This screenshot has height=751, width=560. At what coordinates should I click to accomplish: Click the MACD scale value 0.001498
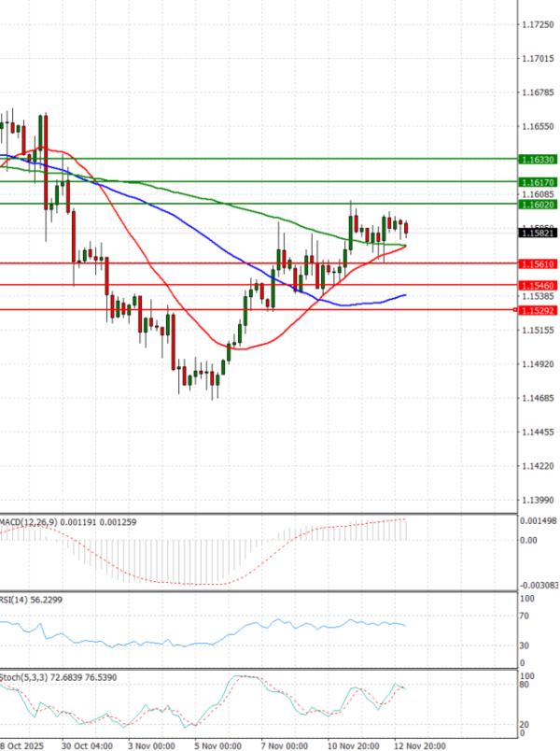click(539, 522)
